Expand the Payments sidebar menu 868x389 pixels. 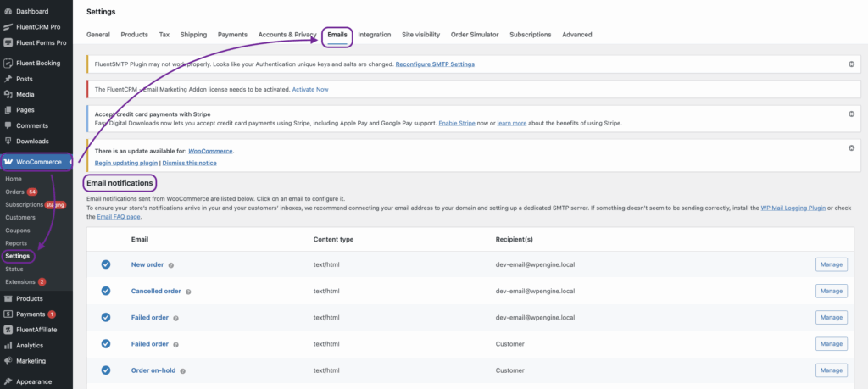pyautogui.click(x=30, y=314)
